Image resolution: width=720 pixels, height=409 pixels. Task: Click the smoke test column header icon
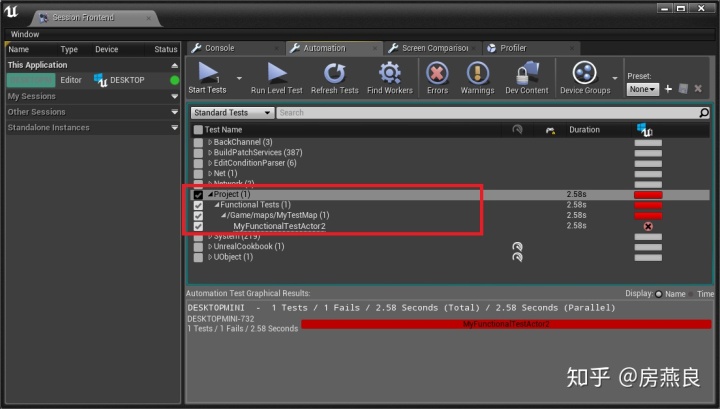pyautogui.click(x=518, y=130)
